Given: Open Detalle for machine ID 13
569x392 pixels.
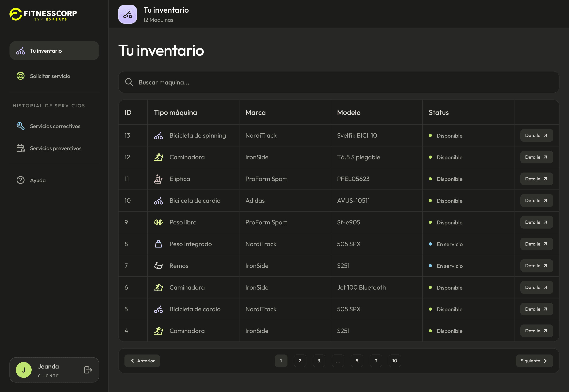Looking at the screenshot, I should coord(537,136).
